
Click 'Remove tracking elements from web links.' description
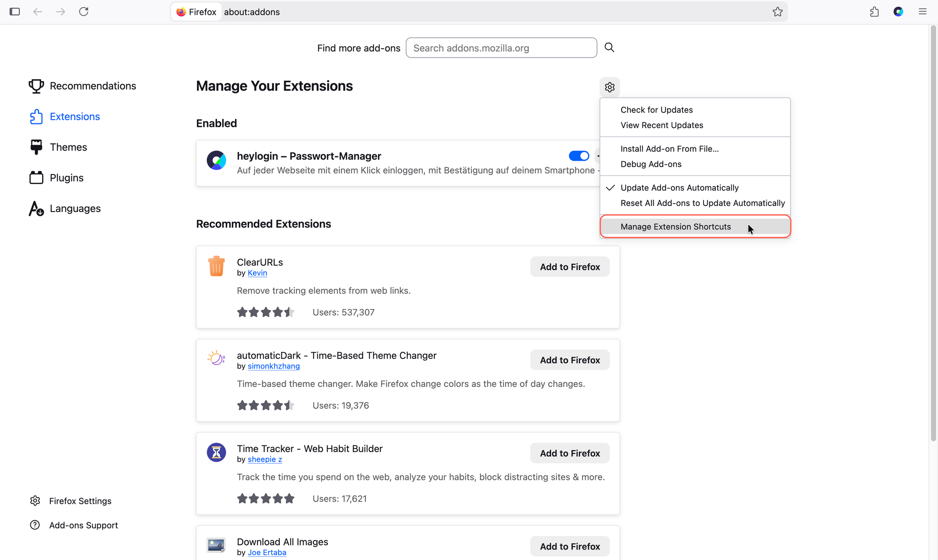324,291
